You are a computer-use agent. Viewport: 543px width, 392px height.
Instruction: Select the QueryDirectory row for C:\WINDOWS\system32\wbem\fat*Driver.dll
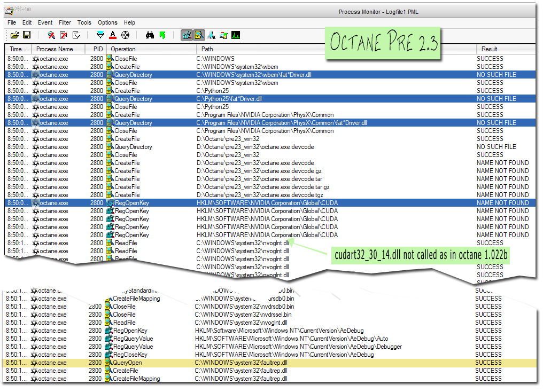tap(270, 75)
